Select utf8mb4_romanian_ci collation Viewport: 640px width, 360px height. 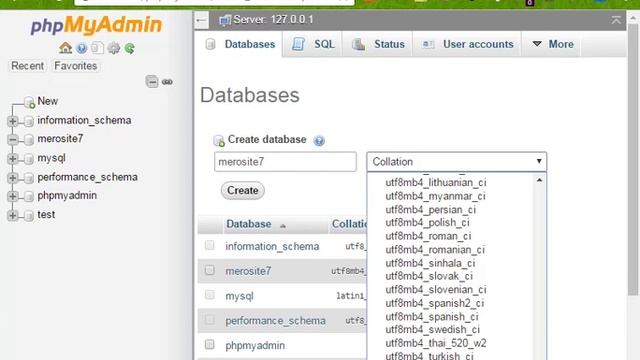coord(435,249)
